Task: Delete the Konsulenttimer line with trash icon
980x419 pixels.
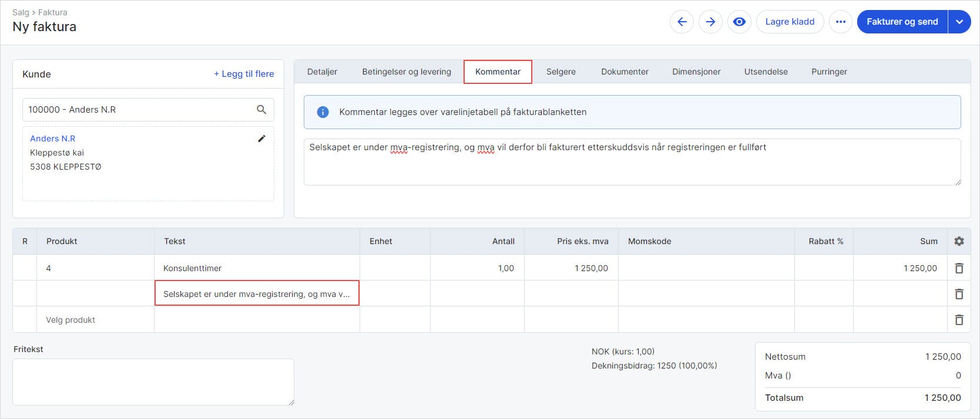Action: [959, 268]
